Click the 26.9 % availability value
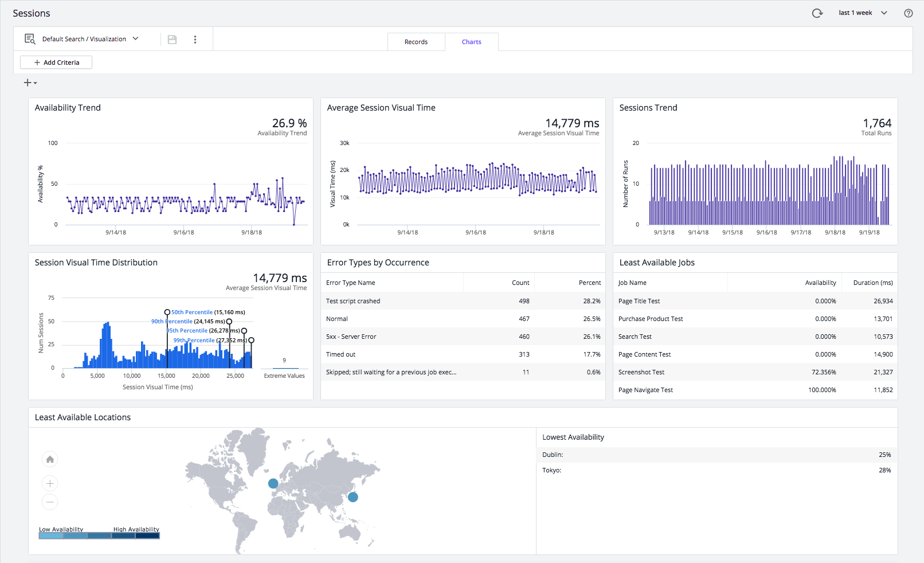 click(x=289, y=123)
